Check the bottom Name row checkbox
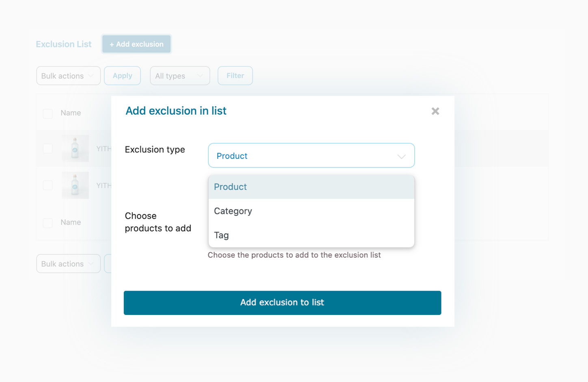Screen dimensions: 588x382 pyautogui.click(x=48, y=222)
